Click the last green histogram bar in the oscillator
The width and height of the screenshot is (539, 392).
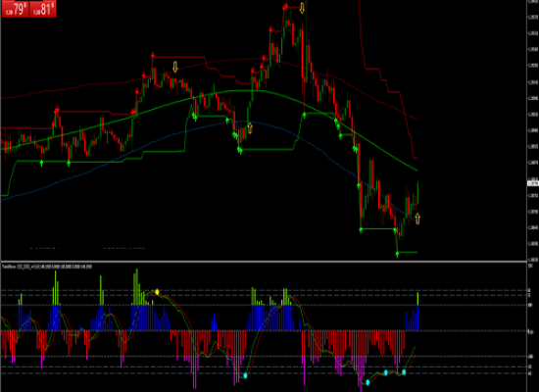point(418,299)
